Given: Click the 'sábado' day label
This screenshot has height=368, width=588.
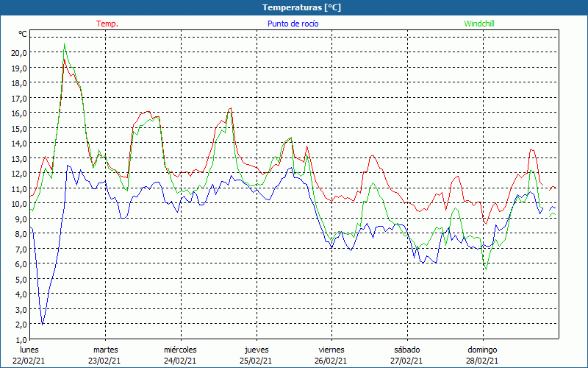Looking at the screenshot, I should coord(407,350).
